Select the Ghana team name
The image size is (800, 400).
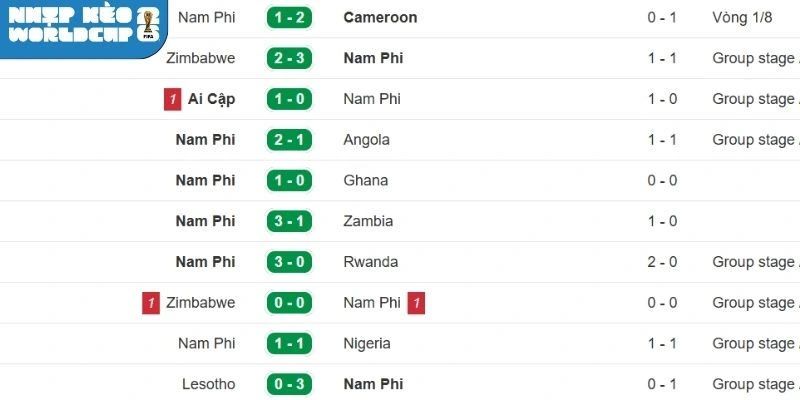pyautogui.click(x=365, y=181)
